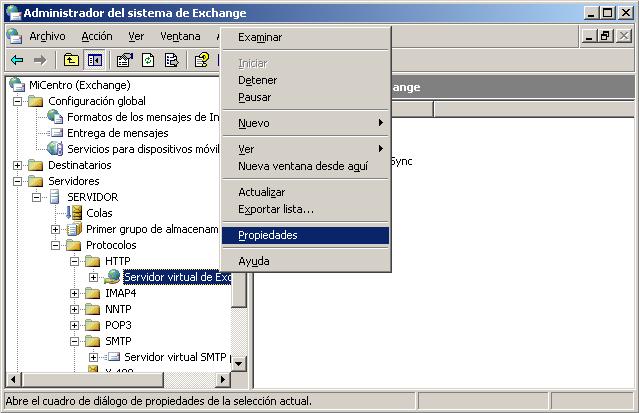Click the Export list toolbar icon

[171, 60]
